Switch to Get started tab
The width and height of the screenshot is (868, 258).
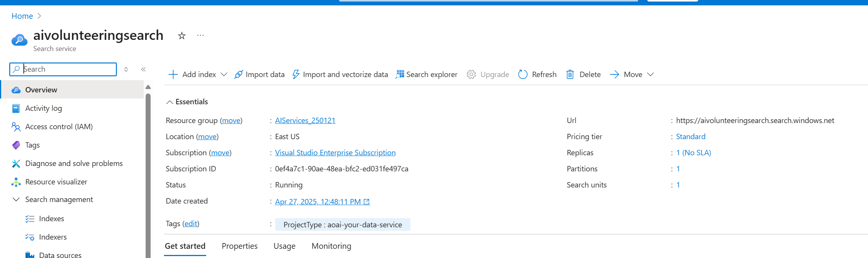pos(185,246)
